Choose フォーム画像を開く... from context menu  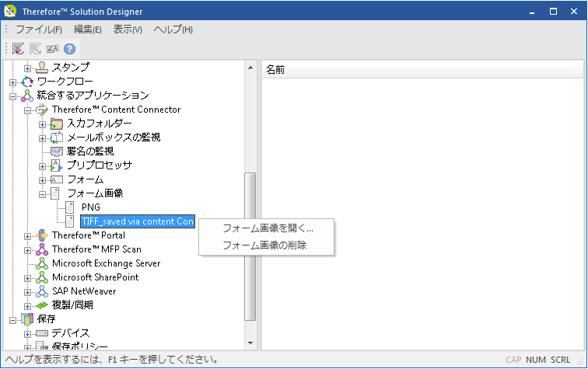[x=268, y=228]
